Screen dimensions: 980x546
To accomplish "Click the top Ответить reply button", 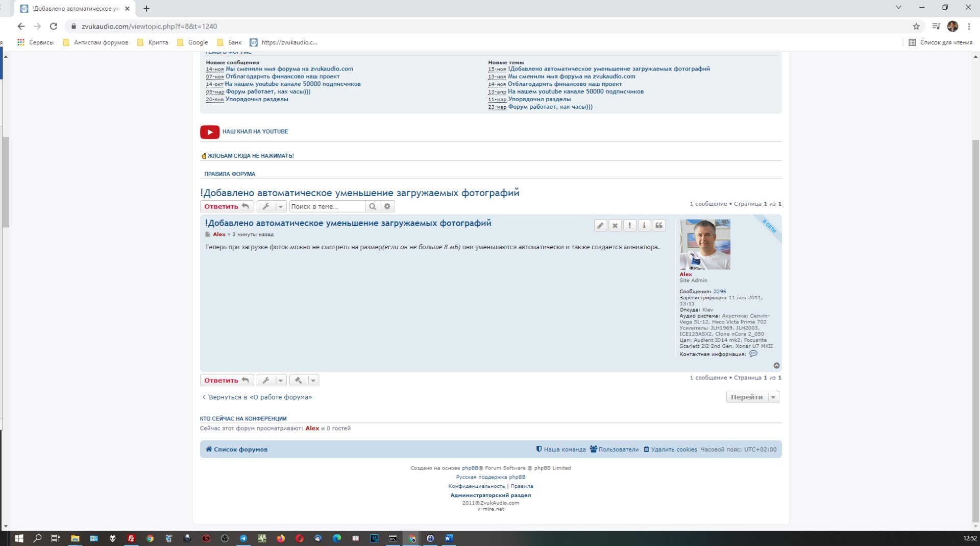I will coord(227,206).
